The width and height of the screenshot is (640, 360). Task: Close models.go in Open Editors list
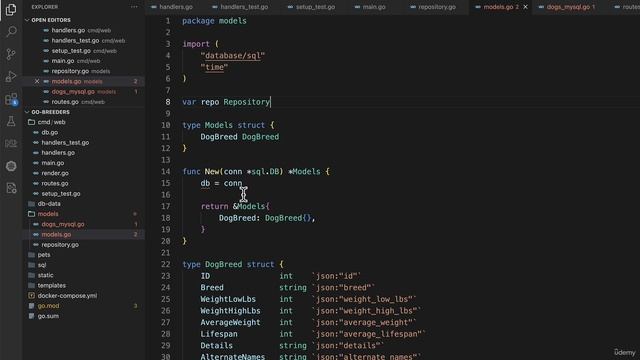coord(37,81)
